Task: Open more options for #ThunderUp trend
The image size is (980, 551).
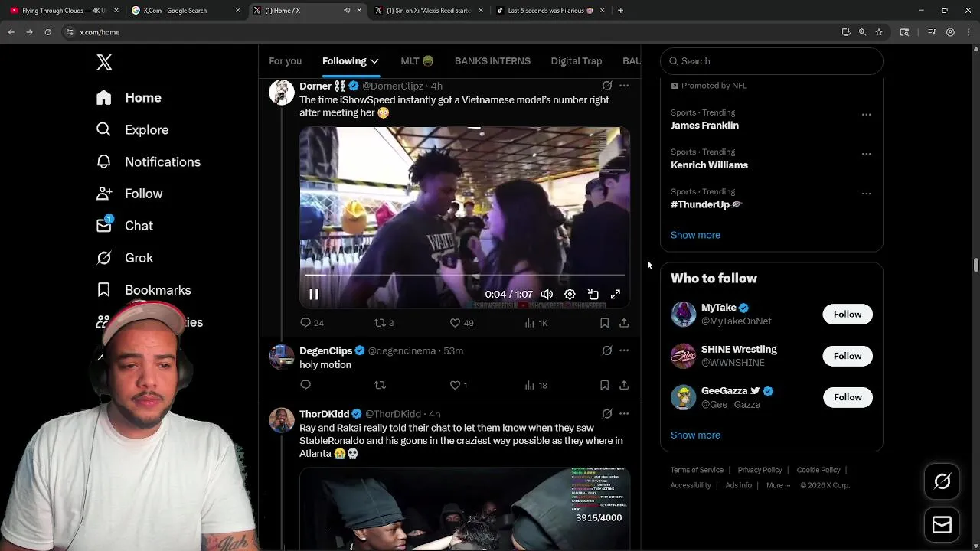Action: coord(866,194)
